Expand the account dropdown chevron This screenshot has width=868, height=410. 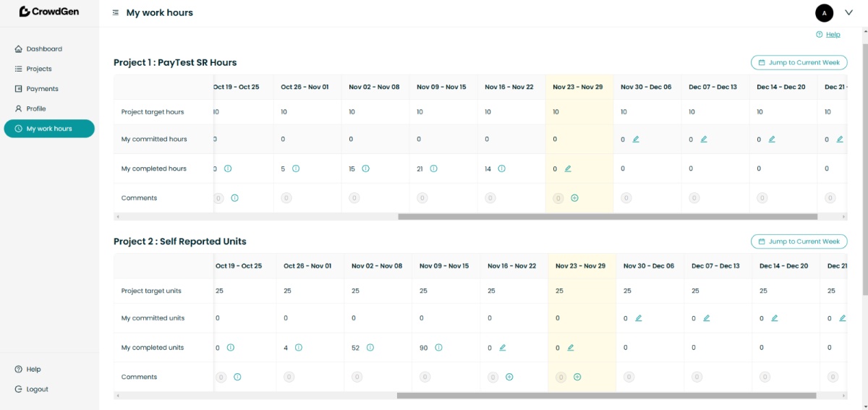click(x=849, y=12)
